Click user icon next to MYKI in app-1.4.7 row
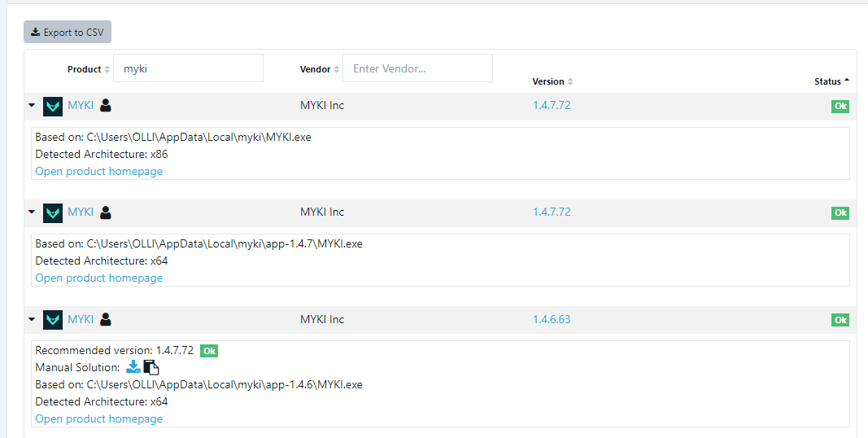 (x=106, y=212)
